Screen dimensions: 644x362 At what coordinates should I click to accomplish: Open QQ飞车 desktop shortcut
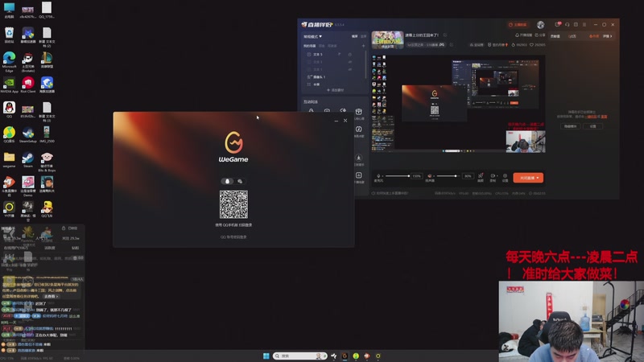point(47,209)
